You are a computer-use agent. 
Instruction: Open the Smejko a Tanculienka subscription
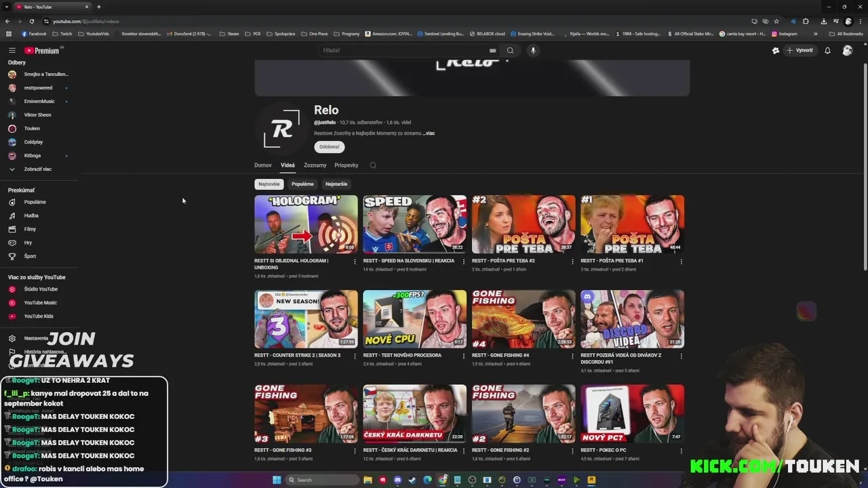pyautogui.click(x=40, y=74)
